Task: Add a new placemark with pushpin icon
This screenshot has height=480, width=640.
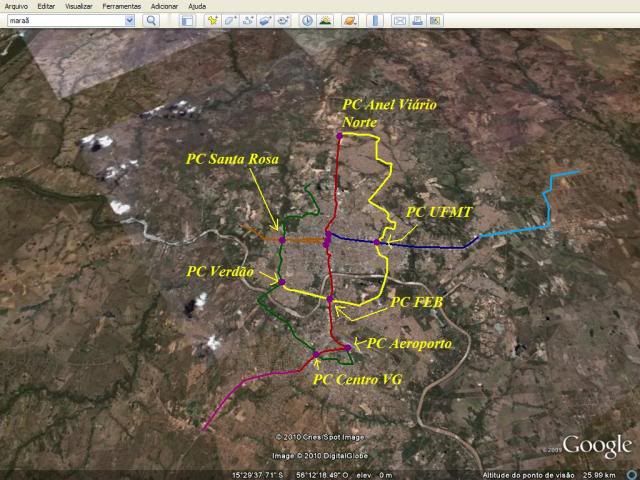Action: (x=213, y=20)
